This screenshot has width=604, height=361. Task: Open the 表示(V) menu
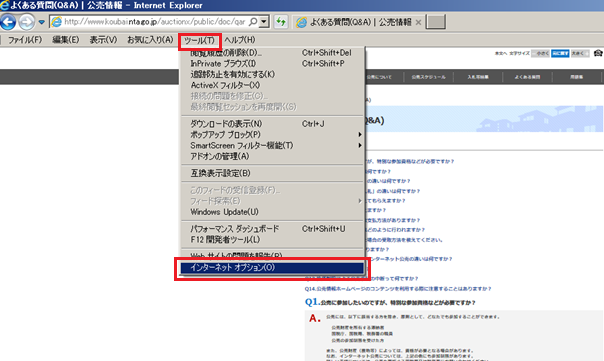click(x=103, y=40)
